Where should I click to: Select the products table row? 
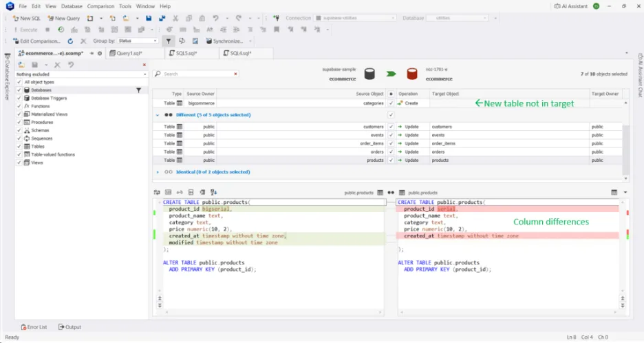[x=387, y=160]
